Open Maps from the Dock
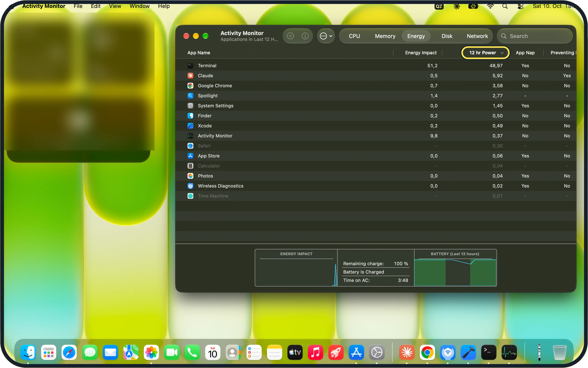The image size is (588, 368). pyautogui.click(x=131, y=352)
